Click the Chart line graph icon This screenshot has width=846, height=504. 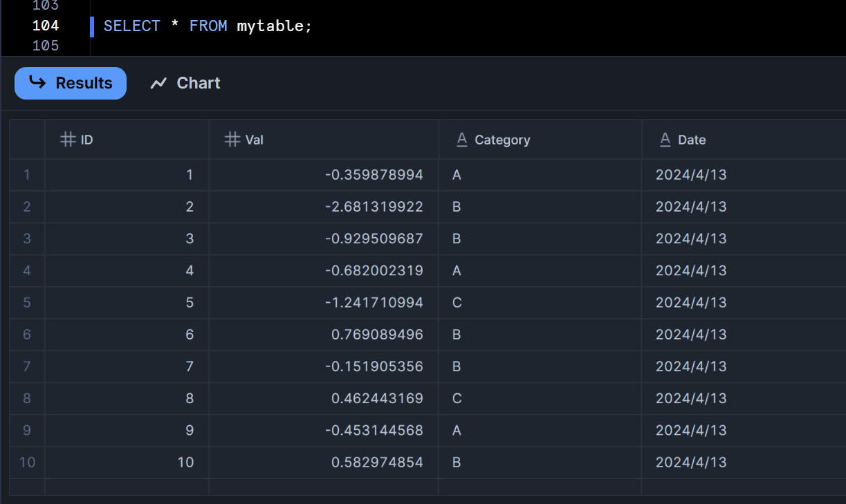(158, 84)
